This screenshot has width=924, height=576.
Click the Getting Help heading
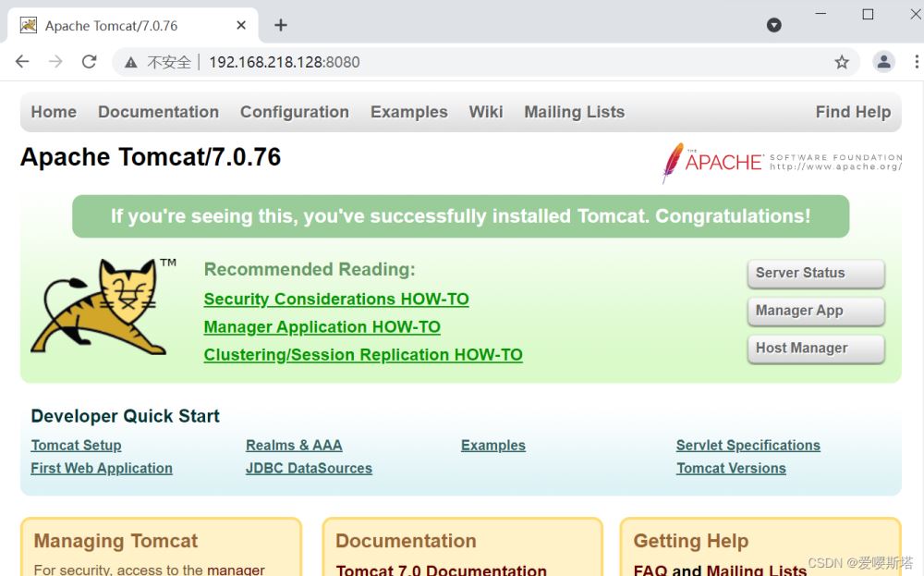click(690, 541)
